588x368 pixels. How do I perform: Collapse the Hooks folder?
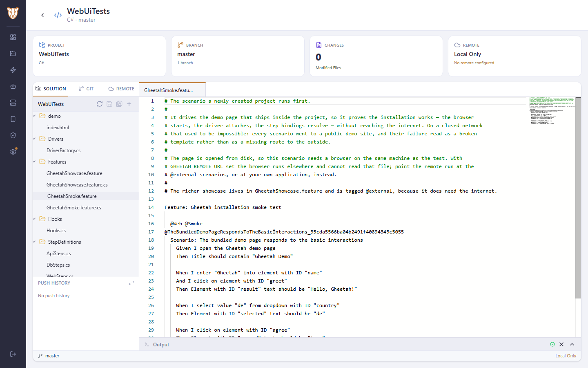click(35, 219)
